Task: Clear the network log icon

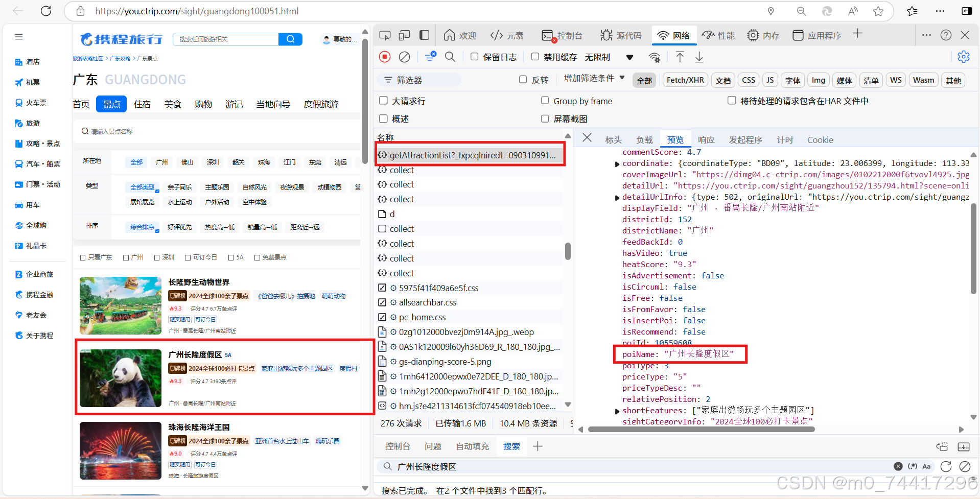Action: click(404, 57)
